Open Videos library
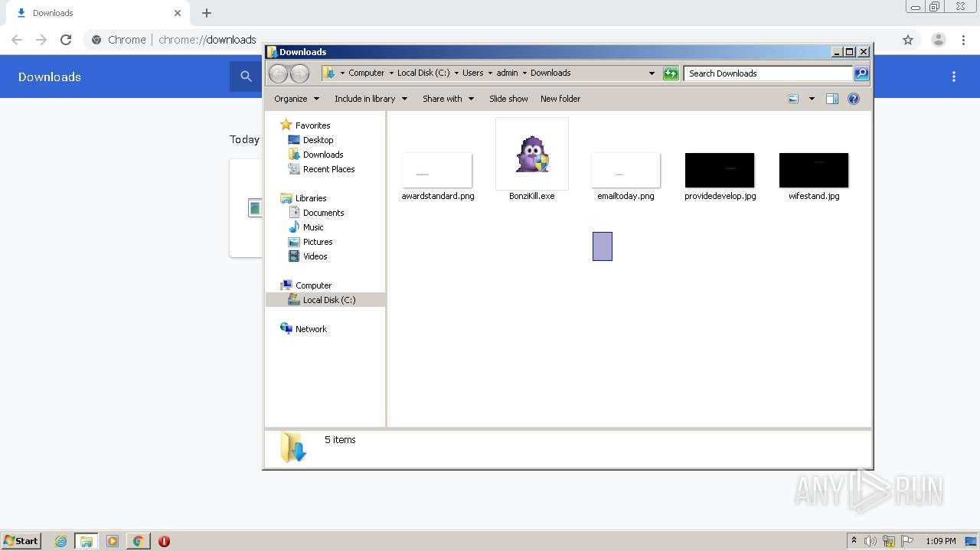 click(x=308, y=256)
